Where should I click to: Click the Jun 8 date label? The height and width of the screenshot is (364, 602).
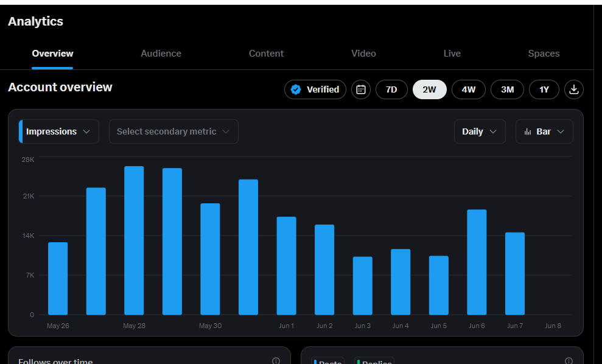click(553, 326)
